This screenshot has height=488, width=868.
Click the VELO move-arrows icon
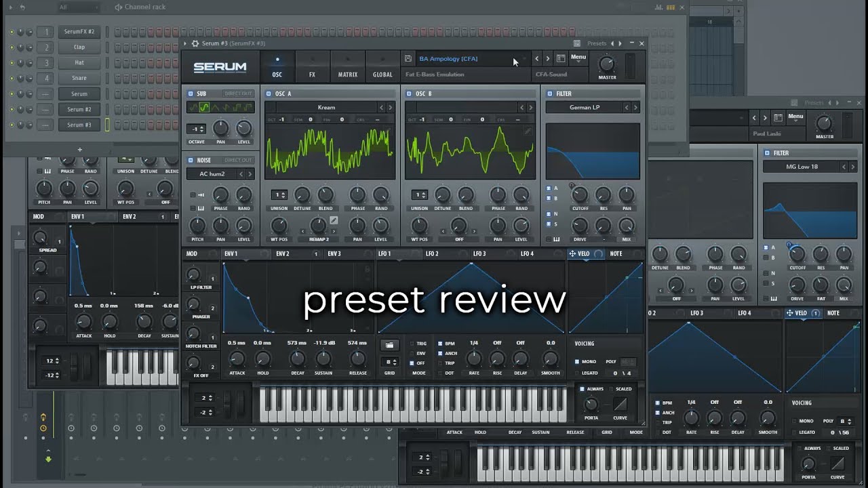[572, 253]
